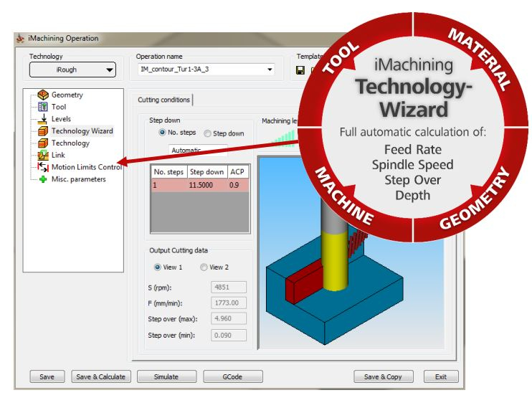Click the Technology tree icon
This screenshot has width=532, height=418.
point(43,143)
